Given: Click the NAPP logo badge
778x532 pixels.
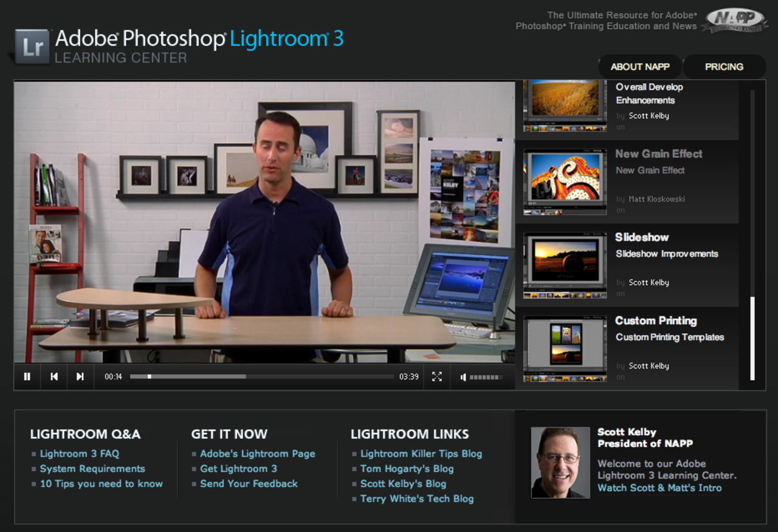Looking at the screenshot, I should (x=734, y=21).
